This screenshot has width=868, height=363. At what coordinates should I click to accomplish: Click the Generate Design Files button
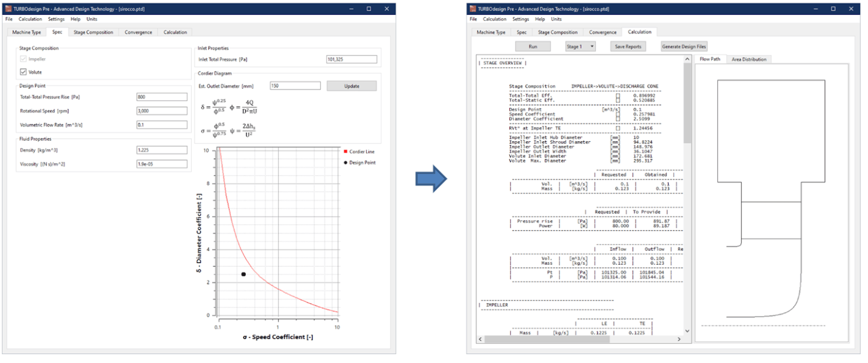pyautogui.click(x=684, y=47)
